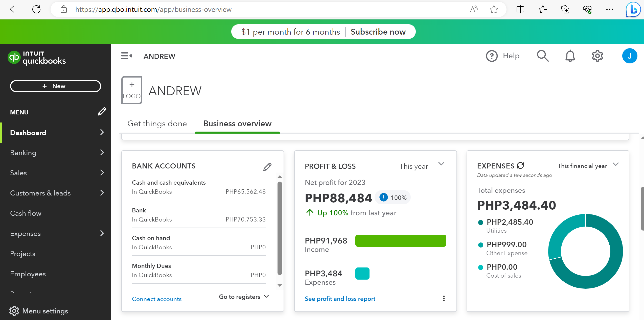Click the green Income bar
The height and width of the screenshot is (320, 644).
(401, 241)
